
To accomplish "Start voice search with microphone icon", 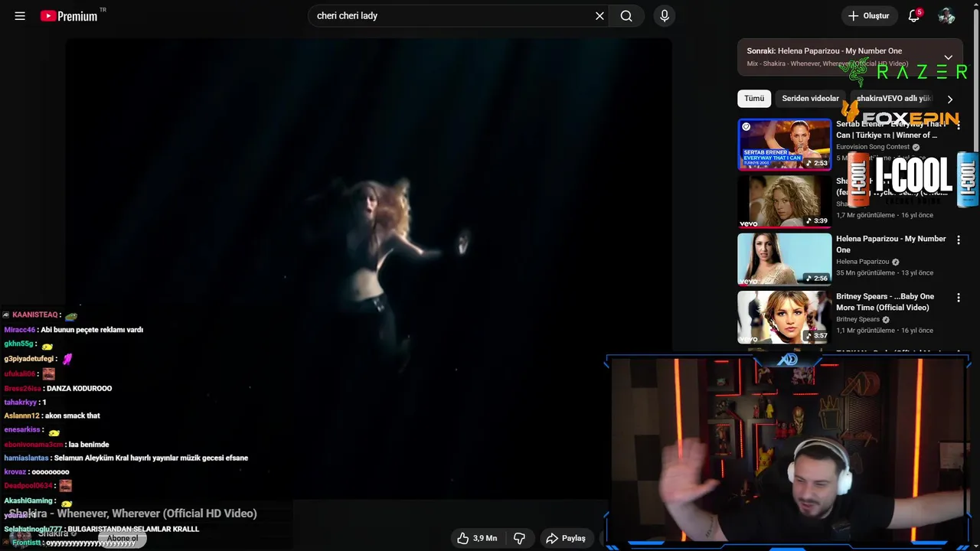I will 665,16.
